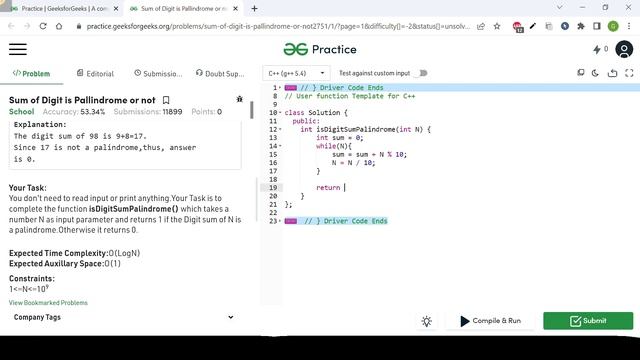Submit the solution
The width and height of the screenshot is (640, 360).
coord(588,321)
